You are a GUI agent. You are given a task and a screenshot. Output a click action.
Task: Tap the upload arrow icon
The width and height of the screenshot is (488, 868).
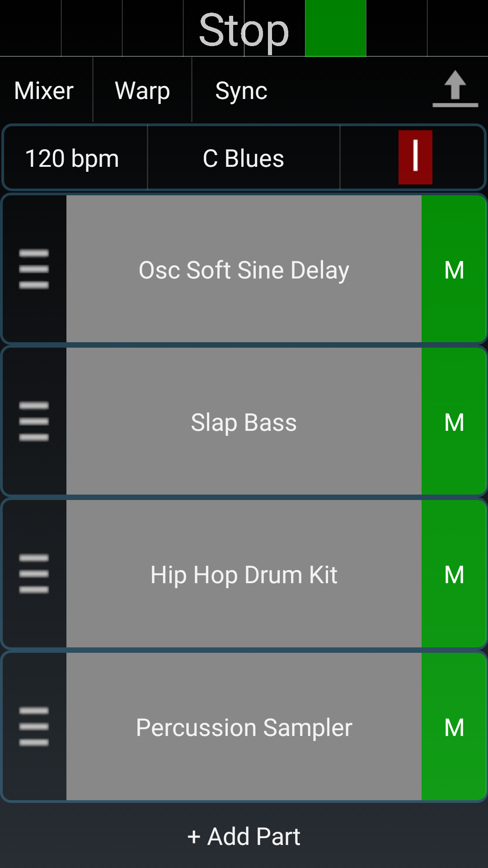coord(455,89)
